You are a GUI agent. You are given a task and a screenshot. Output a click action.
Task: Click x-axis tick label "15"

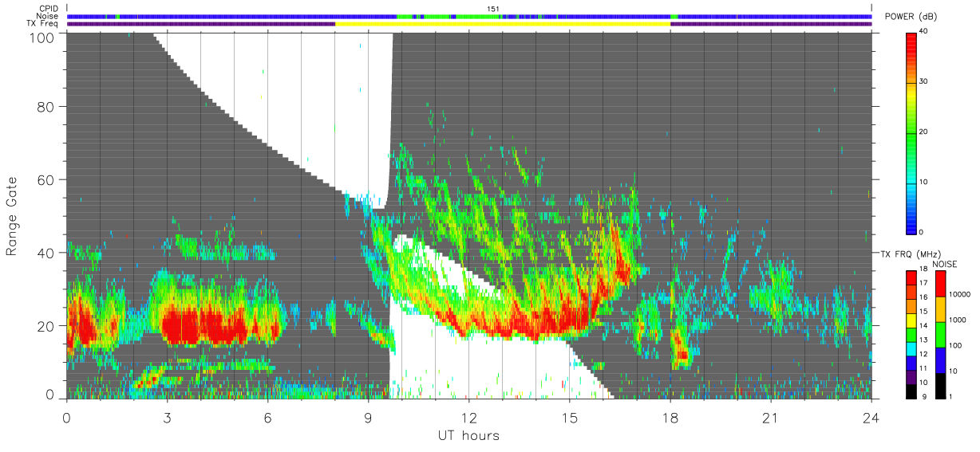click(569, 418)
